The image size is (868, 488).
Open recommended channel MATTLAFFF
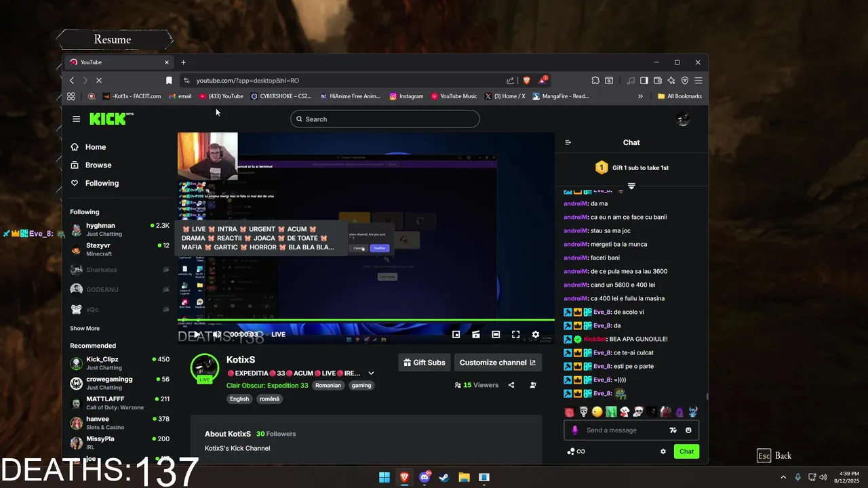(119, 403)
